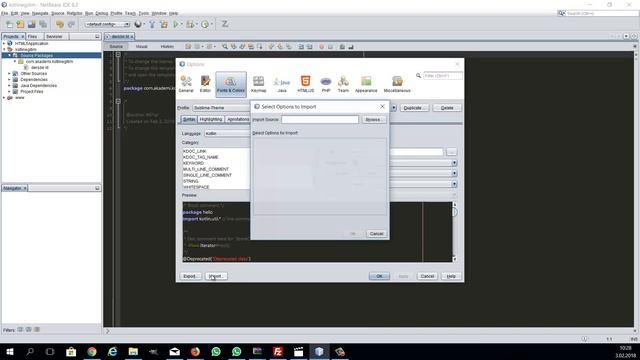Click the Filter field in Options dialog
The height and width of the screenshot is (360, 640).
point(443,76)
